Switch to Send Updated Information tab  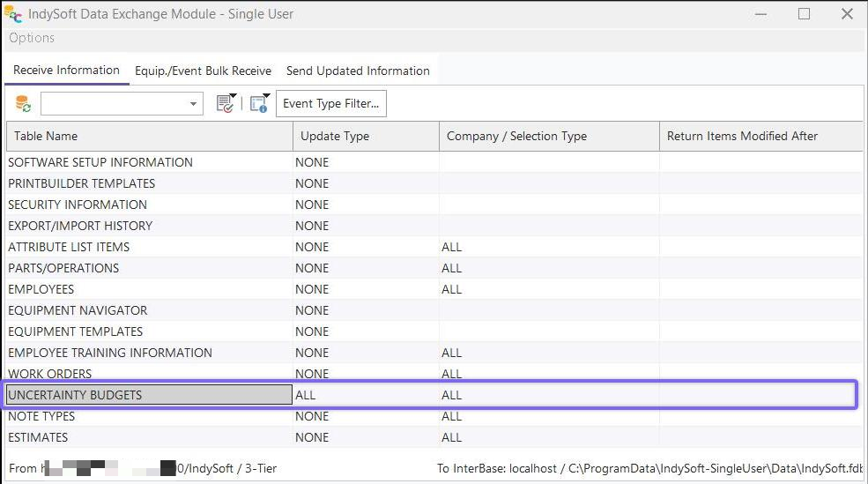pyautogui.click(x=358, y=71)
